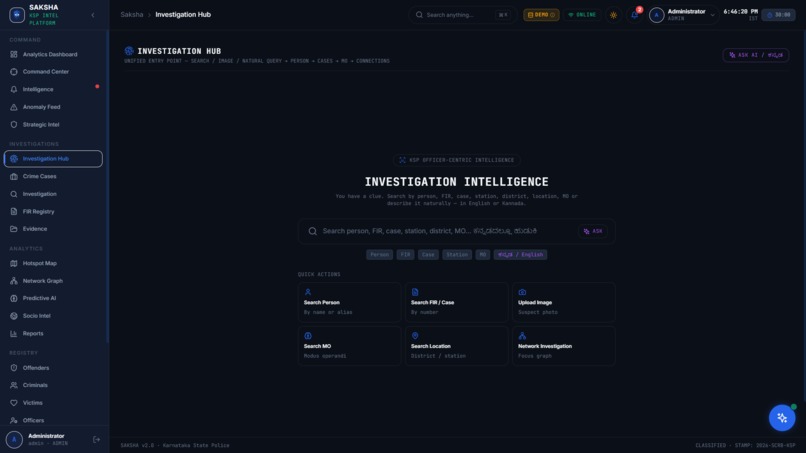Select the Person filter chip

[379, 255]
